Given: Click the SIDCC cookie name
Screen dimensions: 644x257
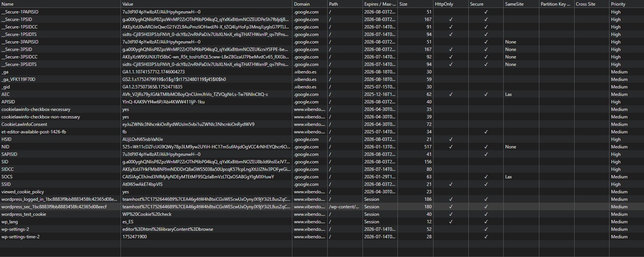Looking at the screenshot, I should tap(8, 169).
